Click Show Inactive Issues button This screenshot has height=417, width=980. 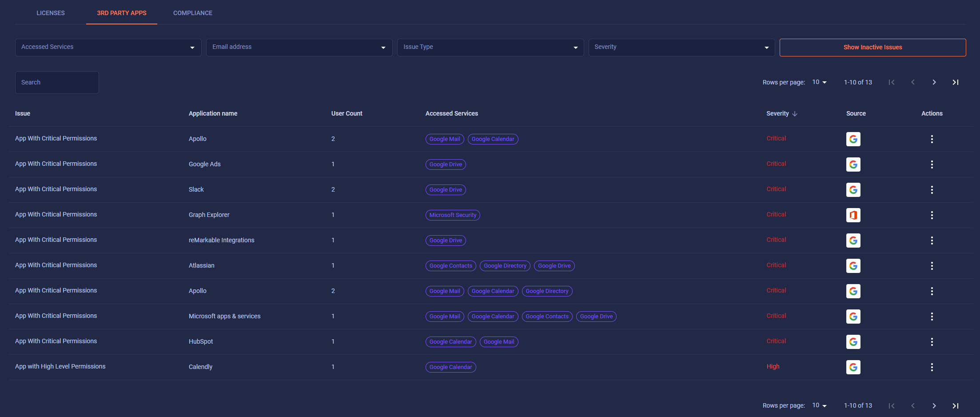click(872, 48)
